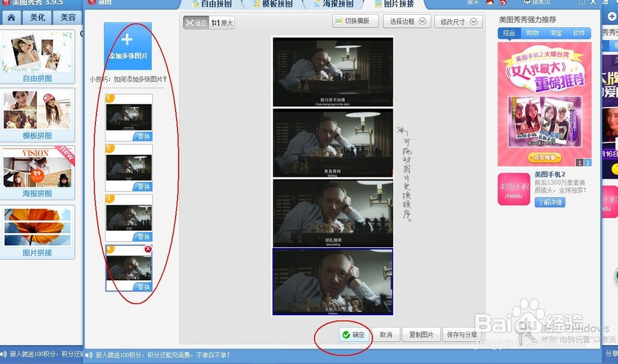This screenshot has height=364, width=618.
Task: Click the pink 美图手机 meitu icon
Action: click(x=514, y=189)
